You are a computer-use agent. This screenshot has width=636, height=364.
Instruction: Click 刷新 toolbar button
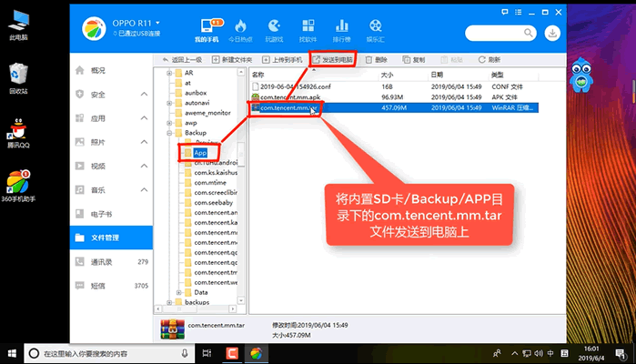pyautogui.click(x=490, y=60)
